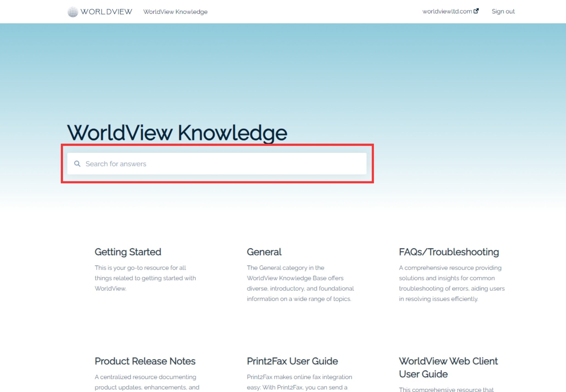The width and height of the screenshot is (566, 392).
Task: Visit the worldviewltd.com link
Action: [x=450, y=11]
